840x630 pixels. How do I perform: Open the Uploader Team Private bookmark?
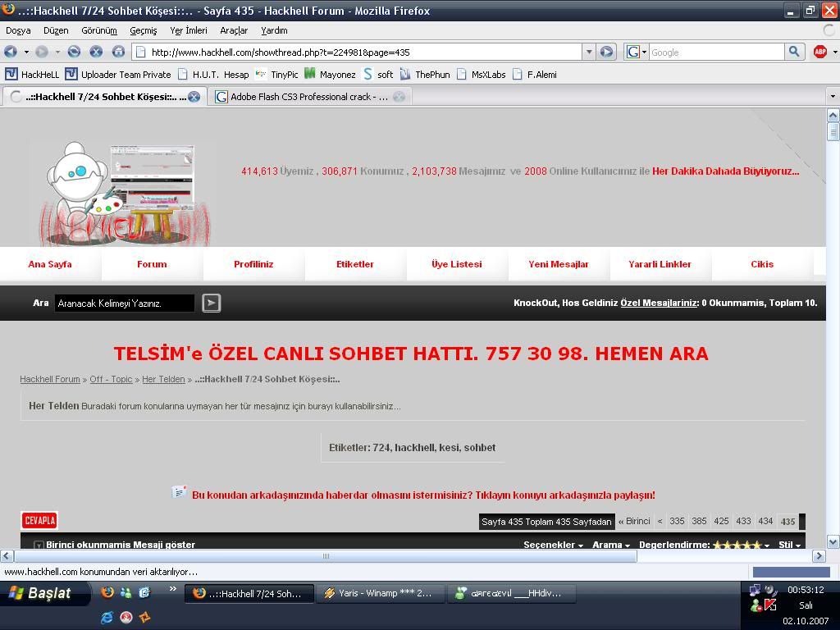[x=118, y=75]
